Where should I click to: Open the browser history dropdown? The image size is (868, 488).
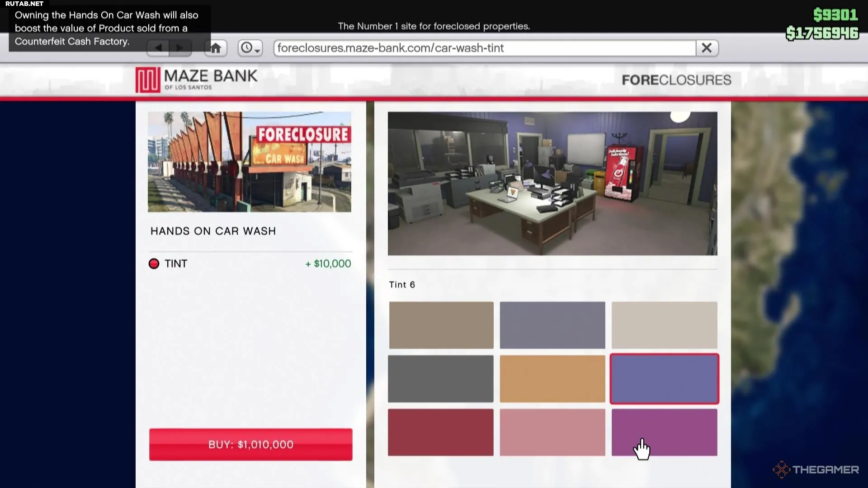point(250,47)
